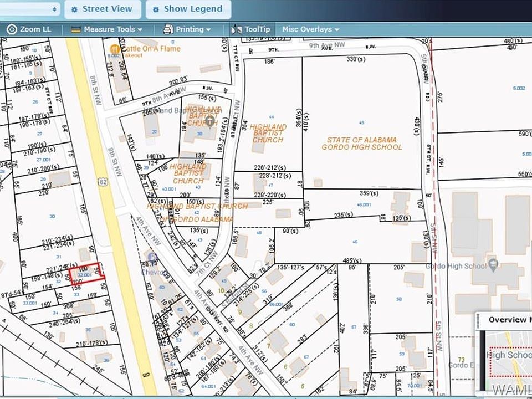Screen dimensions: 532x399
Task: Click parcel number 5.002
Action: 519,88
